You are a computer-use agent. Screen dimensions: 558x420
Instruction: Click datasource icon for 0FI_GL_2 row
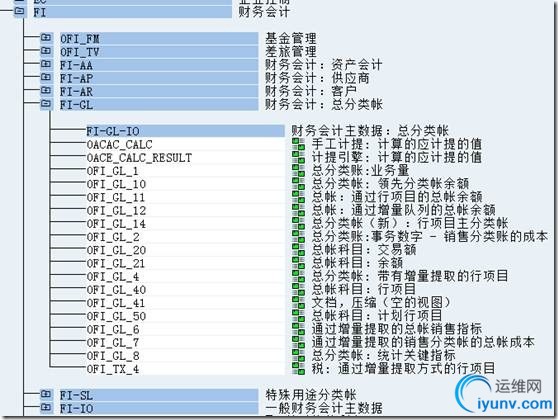[x=298, y=236]
